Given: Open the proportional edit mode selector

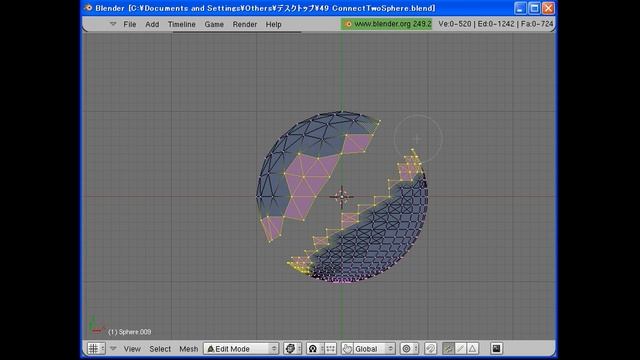Looking at the screenshot, I should (409, 349).
